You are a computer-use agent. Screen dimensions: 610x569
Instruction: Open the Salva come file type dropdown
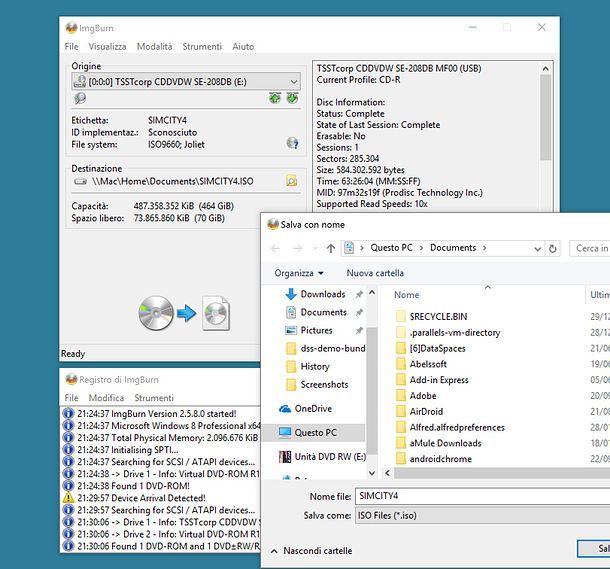[x=482, y=515]
